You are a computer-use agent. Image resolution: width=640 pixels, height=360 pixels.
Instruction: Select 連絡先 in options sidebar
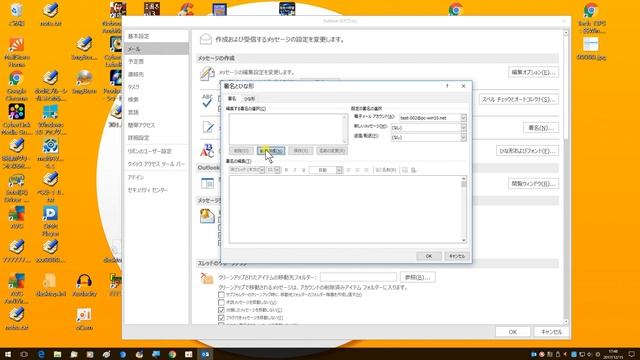pyautogui.click(x=156, y=74)
